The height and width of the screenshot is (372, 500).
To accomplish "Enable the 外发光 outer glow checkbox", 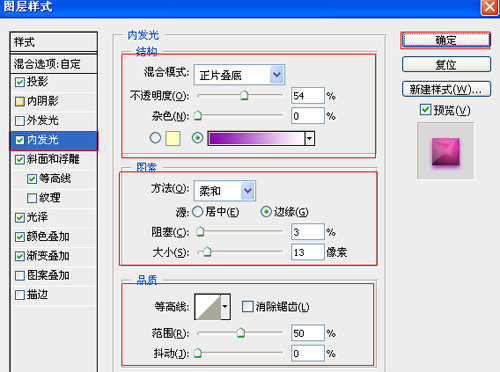I will (x=20, y=121).
